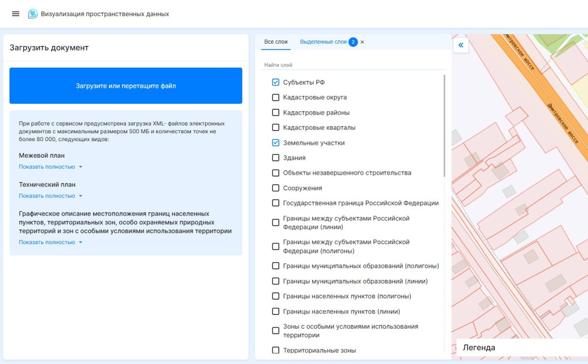Enable the Территориальные зоны checkbox

click(x=275, y=350)
